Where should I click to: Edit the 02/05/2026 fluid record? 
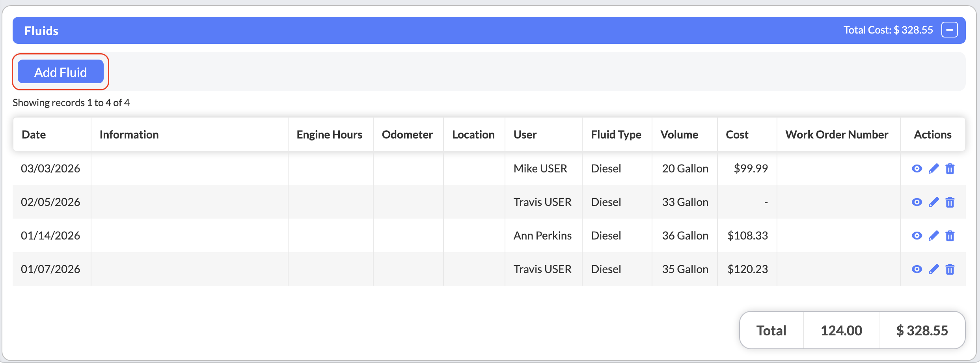pos(933,202)
